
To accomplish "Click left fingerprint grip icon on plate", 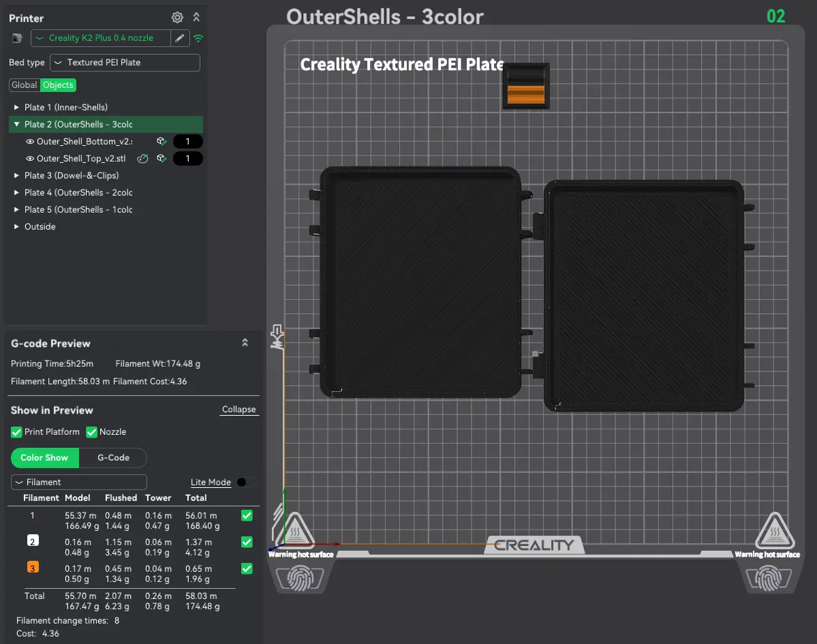I will [x=300, y=579].
